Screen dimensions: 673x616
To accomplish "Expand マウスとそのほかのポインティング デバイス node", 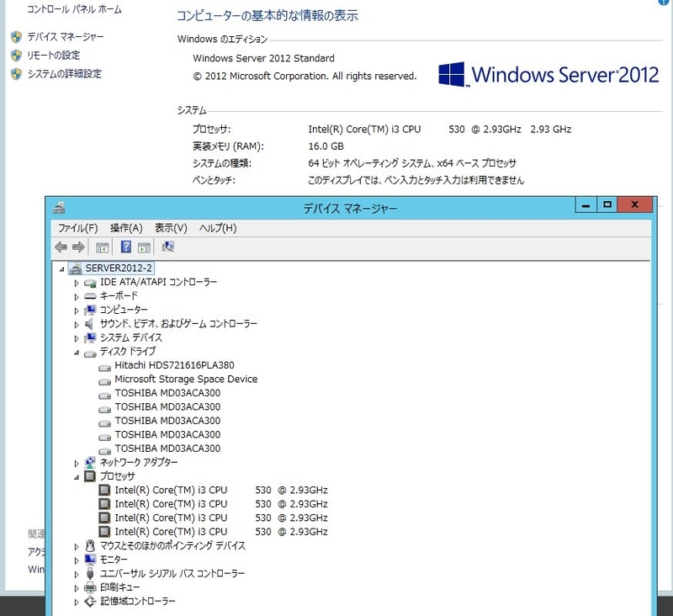I will point(77,546).
